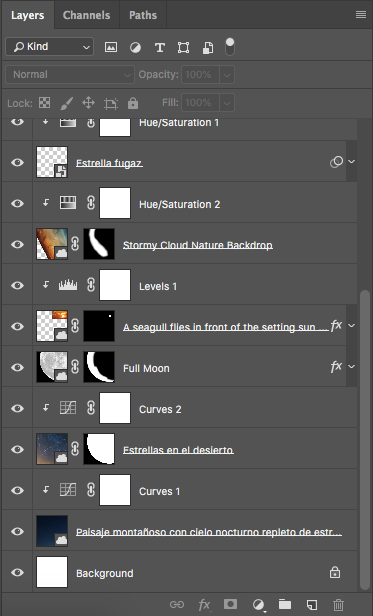The height and width of the screenshot is (616, 373).
Task: Select Levels 1 histogram adjustment icon
Action: tap(68, 284)
